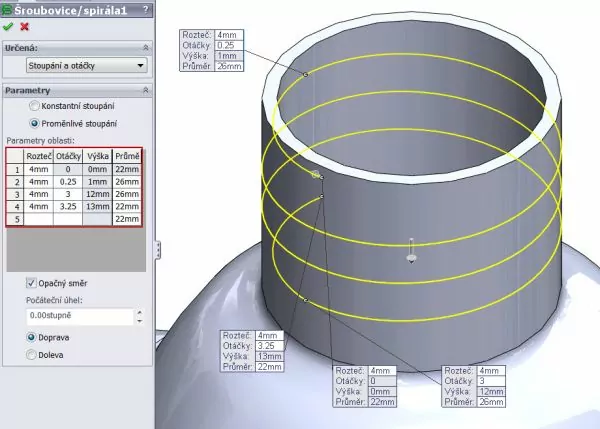Click the red X cancel icon
This screenshot has height=429, width=600.
pyautogui.click(x=24, y=26)
